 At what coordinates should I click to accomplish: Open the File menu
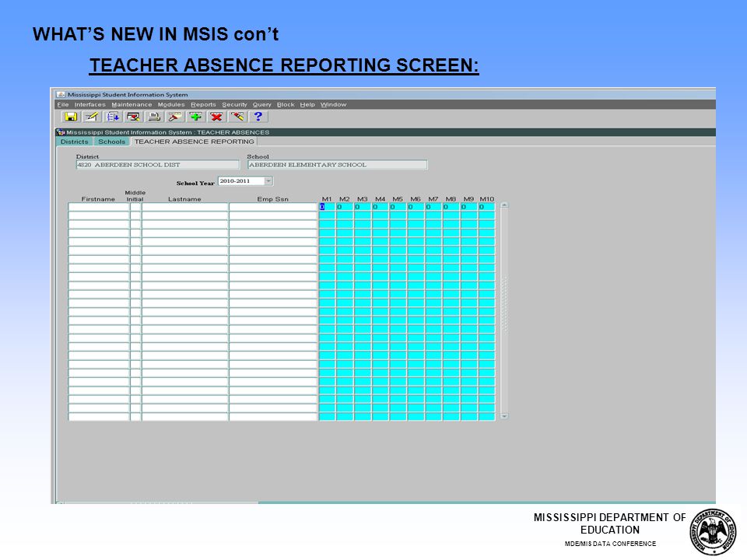(x=63, y=105)
